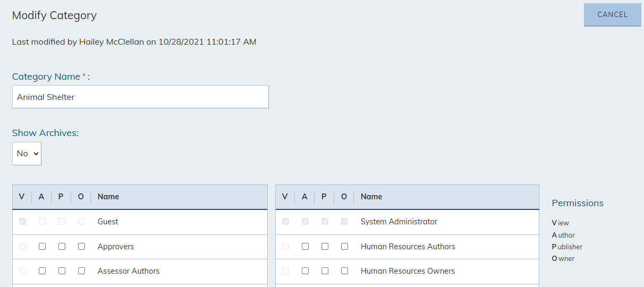Click the Name column header in right table
This screenshot has height=287, width=644.
371,197
